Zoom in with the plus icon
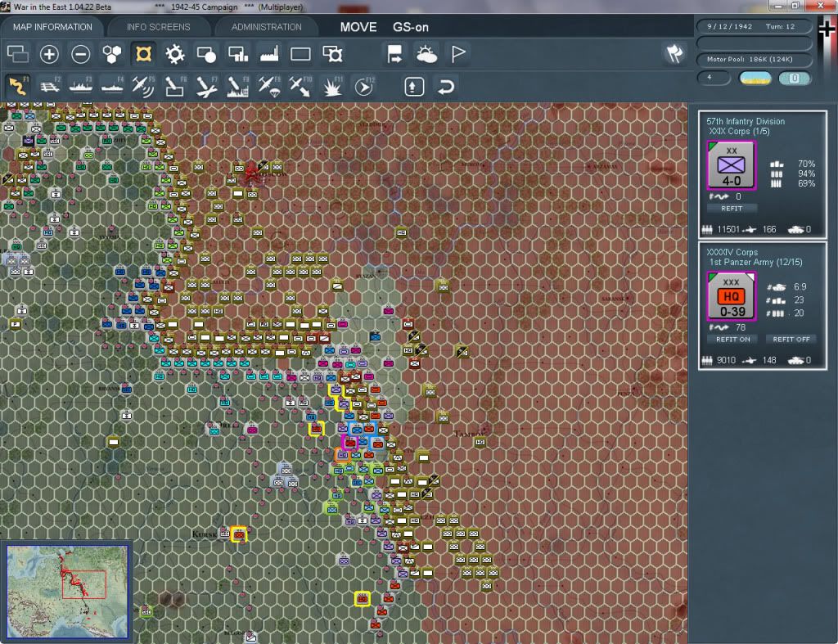The image size is (838, 644). [49, 54]
